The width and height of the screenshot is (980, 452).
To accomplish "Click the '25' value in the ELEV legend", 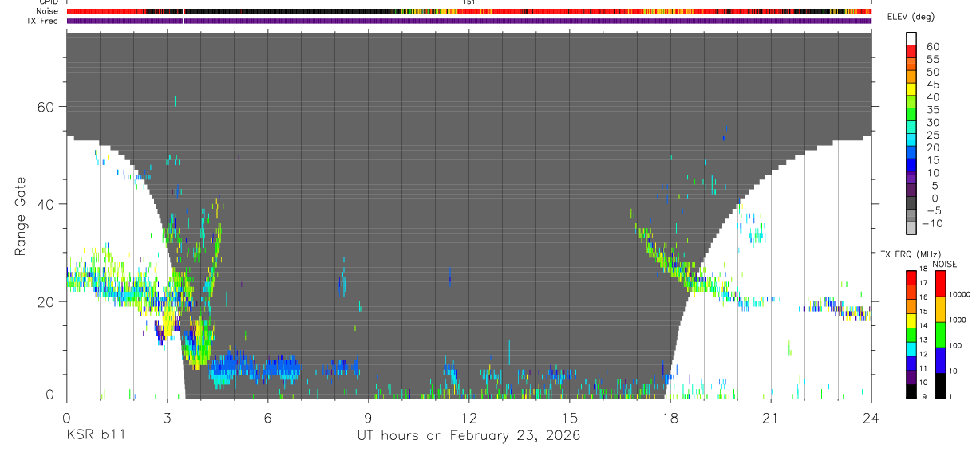I will coord(931,135).
